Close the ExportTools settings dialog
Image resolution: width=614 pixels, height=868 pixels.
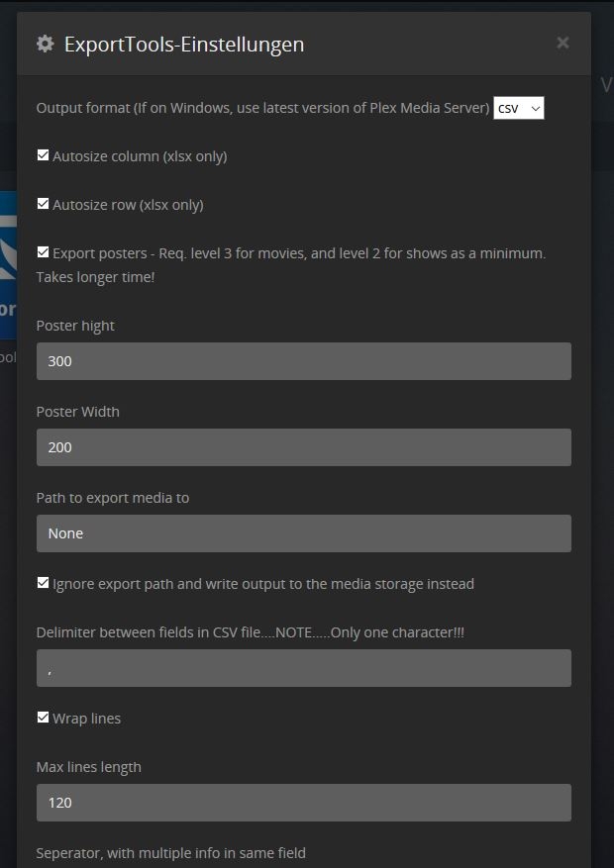563,43
